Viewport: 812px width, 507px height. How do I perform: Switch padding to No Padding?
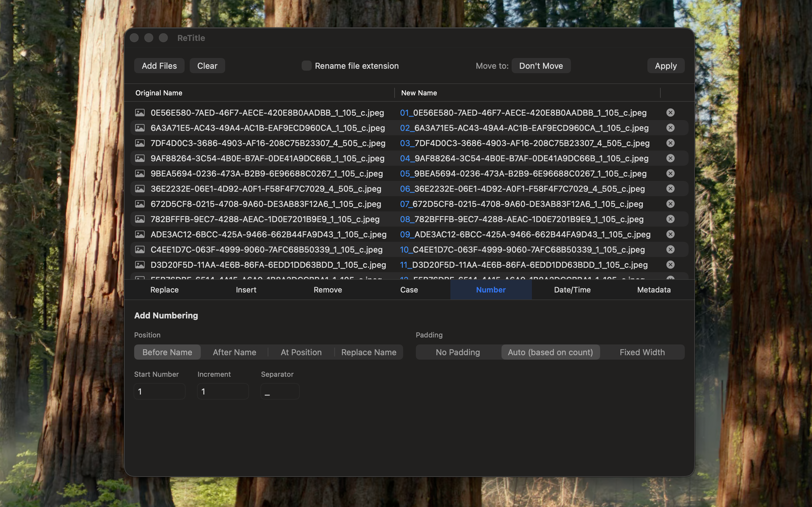pos(457,352)
